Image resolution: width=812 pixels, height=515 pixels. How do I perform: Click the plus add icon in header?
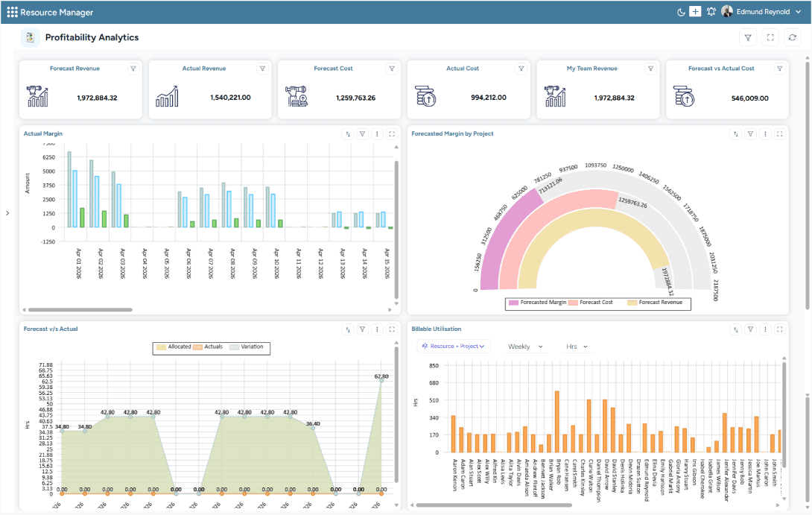695,11
